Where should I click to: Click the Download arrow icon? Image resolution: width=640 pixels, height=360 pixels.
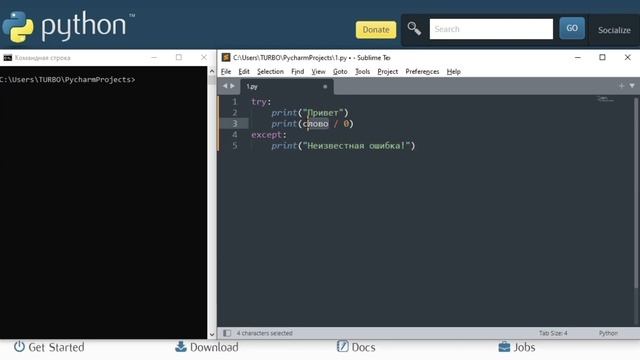[180, 347]
